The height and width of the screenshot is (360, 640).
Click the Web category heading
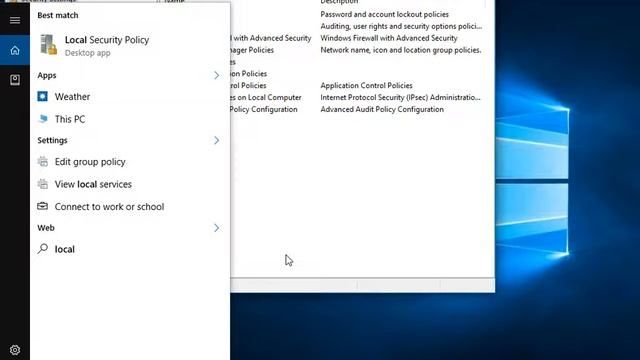coord(46,228)
